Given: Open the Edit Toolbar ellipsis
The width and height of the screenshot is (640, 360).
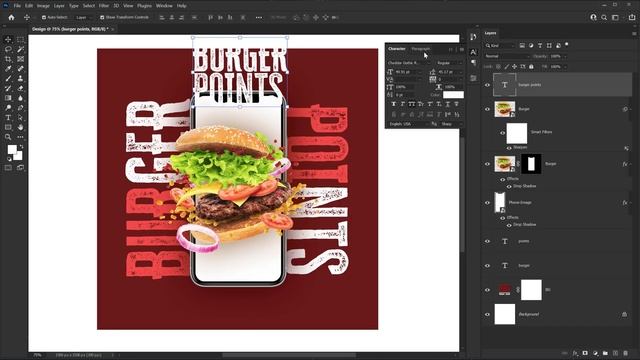Looking at the screenshot, I should pyautogui.click(x=20, y=137).
